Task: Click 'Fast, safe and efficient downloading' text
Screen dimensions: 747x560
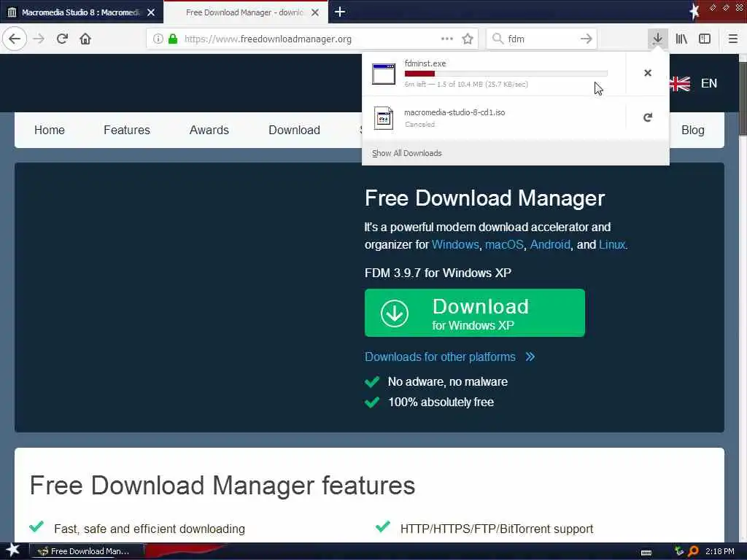Action: [x=150, y=529]
